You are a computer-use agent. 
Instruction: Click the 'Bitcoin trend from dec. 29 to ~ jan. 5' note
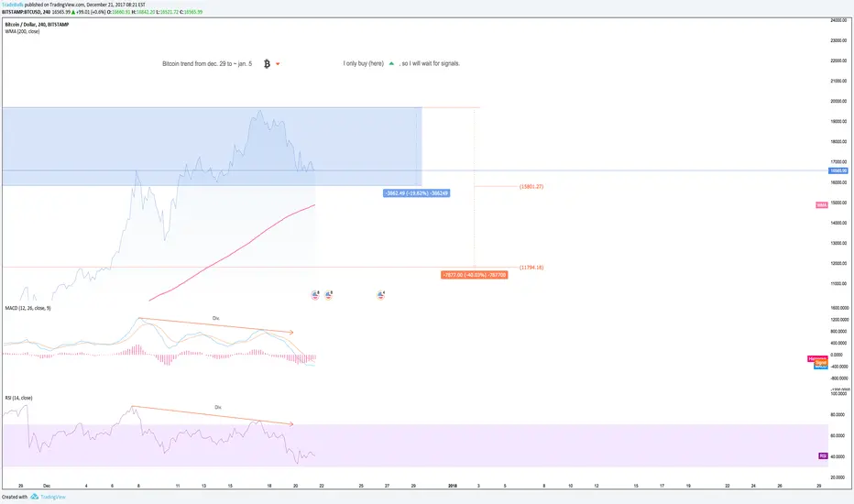[207, 64]
